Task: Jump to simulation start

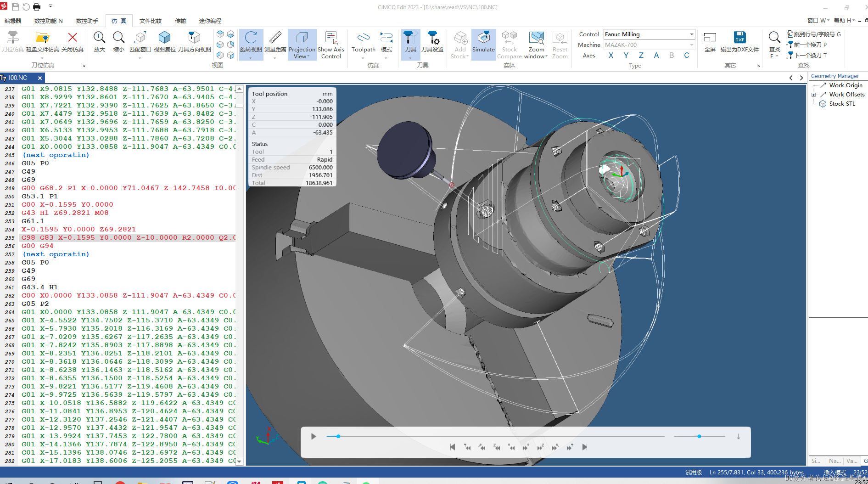Action: (x=453, y=447)
